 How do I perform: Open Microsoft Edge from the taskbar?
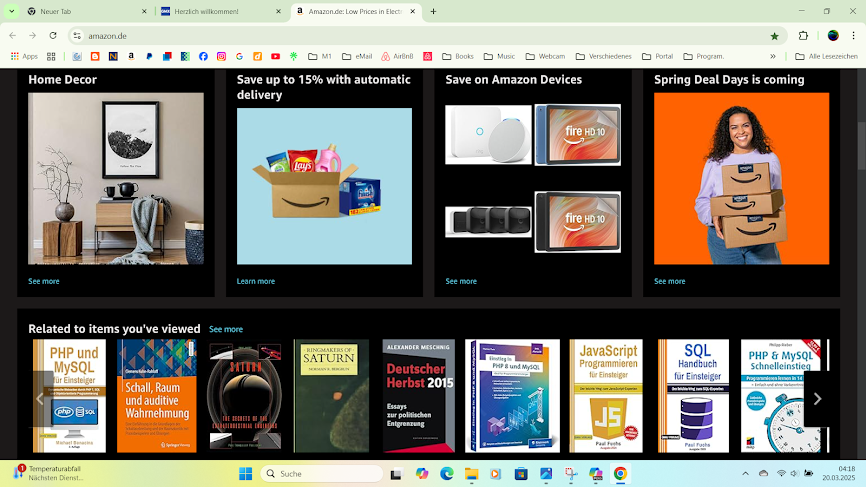447,474
